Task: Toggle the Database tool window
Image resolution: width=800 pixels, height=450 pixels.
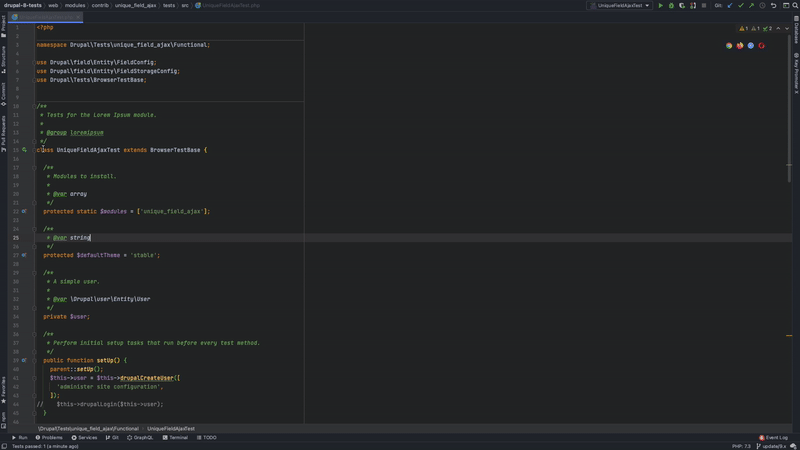Action: (x=796, y=33)
